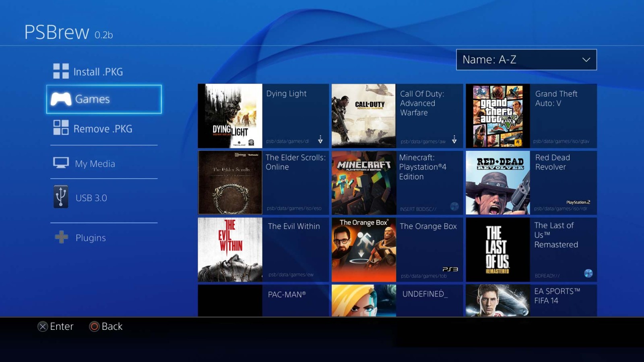644x362 pixels.
Task: Click the Install .PKG grid icon
Action: (x=61, y=71)
